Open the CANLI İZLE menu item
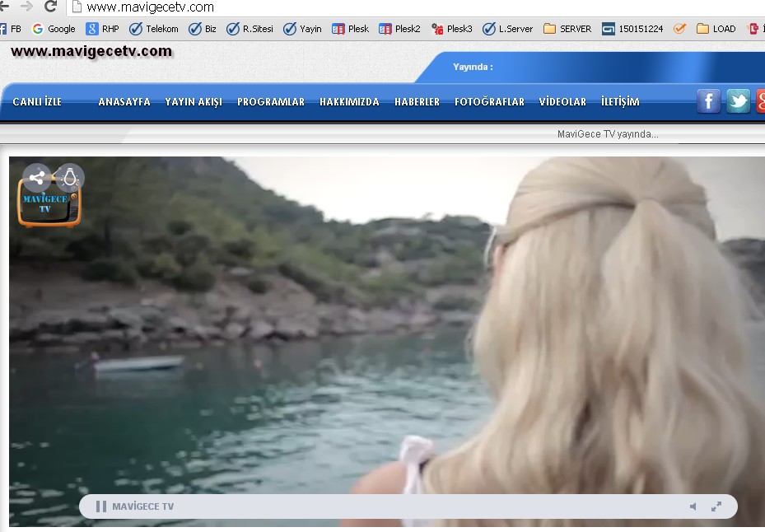Viewport: 765px width, 532px height. pyautogui.click(x=37, y=101)
